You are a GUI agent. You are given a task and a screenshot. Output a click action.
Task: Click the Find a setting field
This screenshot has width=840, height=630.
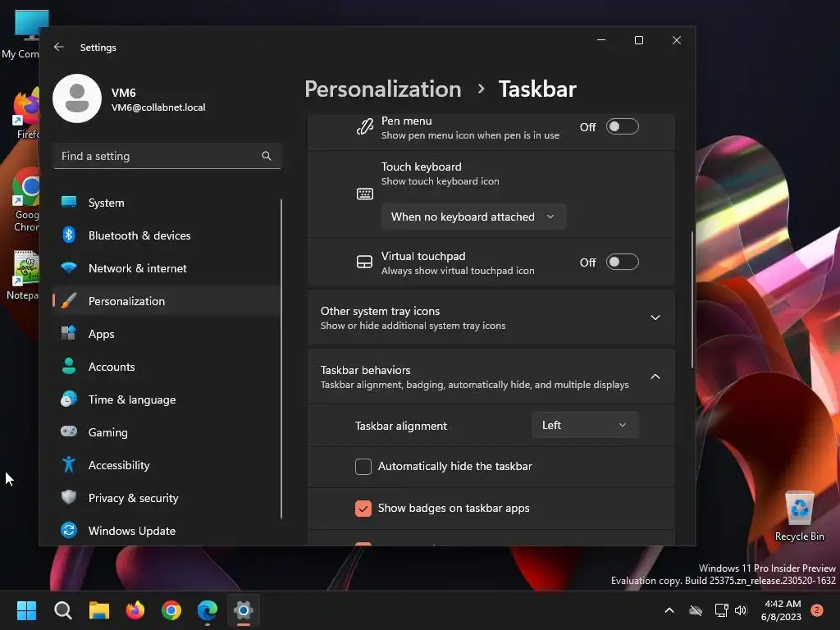[x=167, y=156]
